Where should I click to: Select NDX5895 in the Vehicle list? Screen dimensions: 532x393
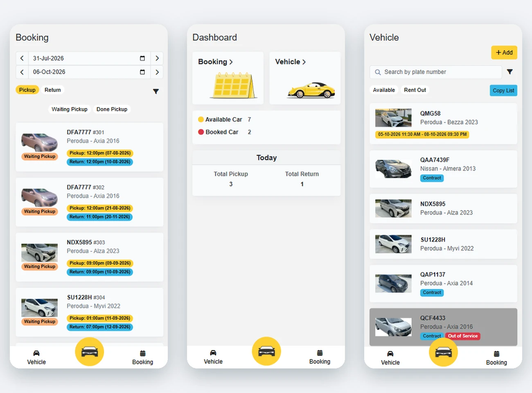point(443,209)
